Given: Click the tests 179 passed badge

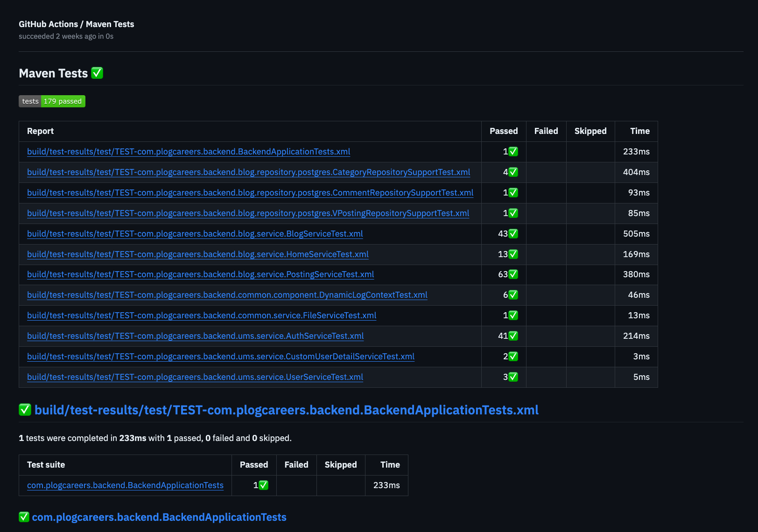Looking at the screenshot, I should point(52,101).
